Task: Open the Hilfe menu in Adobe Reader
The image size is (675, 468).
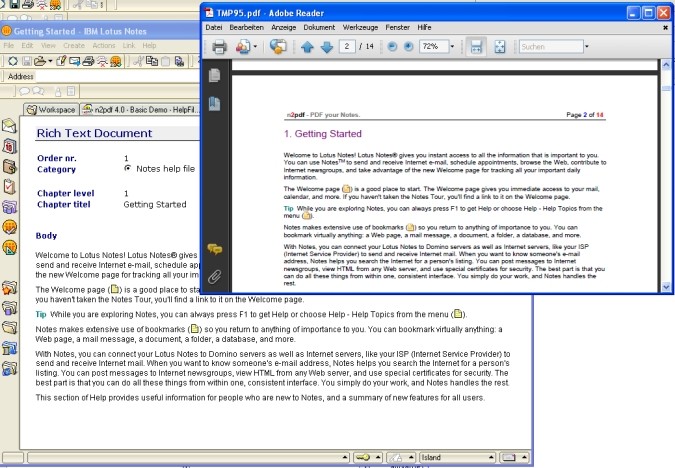Action: click(424, 27)
